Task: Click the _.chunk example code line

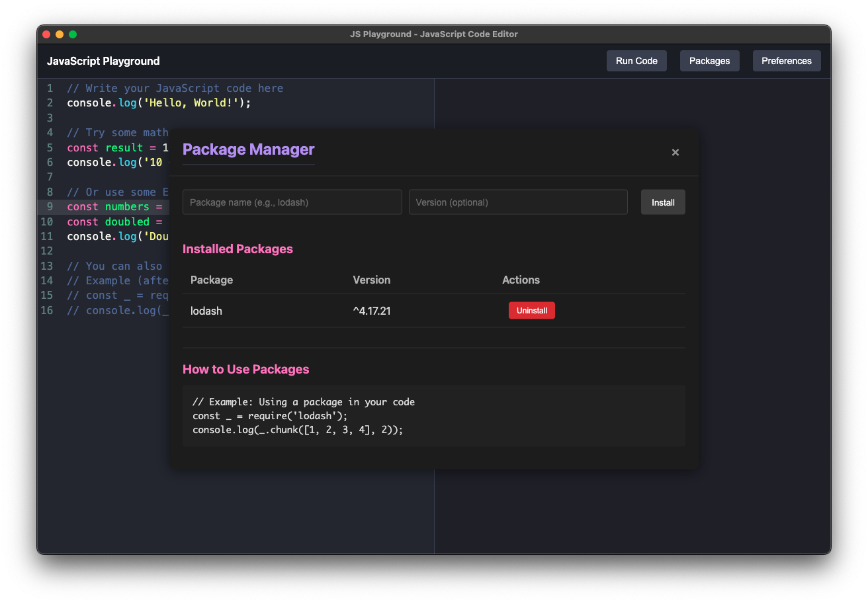Action: click(298, 430)
